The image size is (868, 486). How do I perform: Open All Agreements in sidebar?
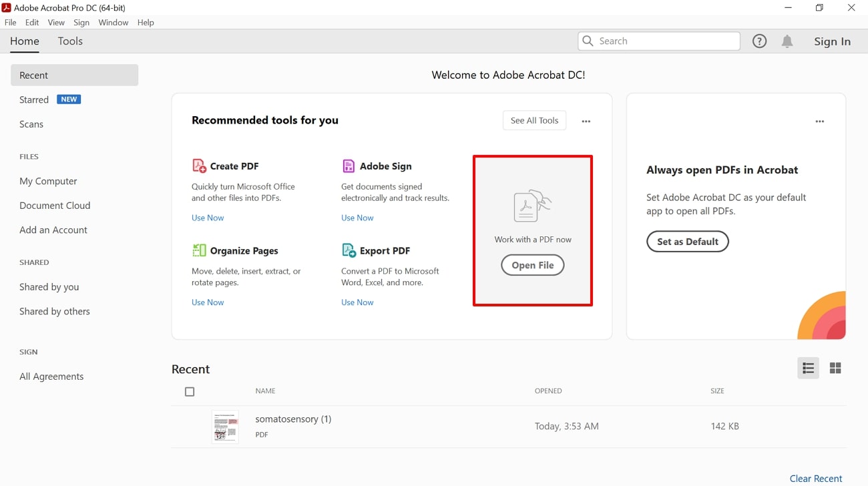pos(51,377)
